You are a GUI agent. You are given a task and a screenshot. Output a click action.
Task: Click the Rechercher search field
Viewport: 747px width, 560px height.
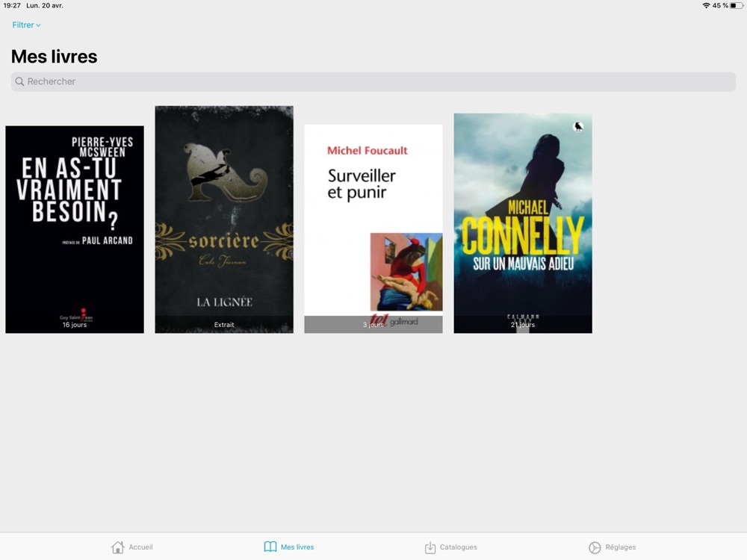pos(373,81)
